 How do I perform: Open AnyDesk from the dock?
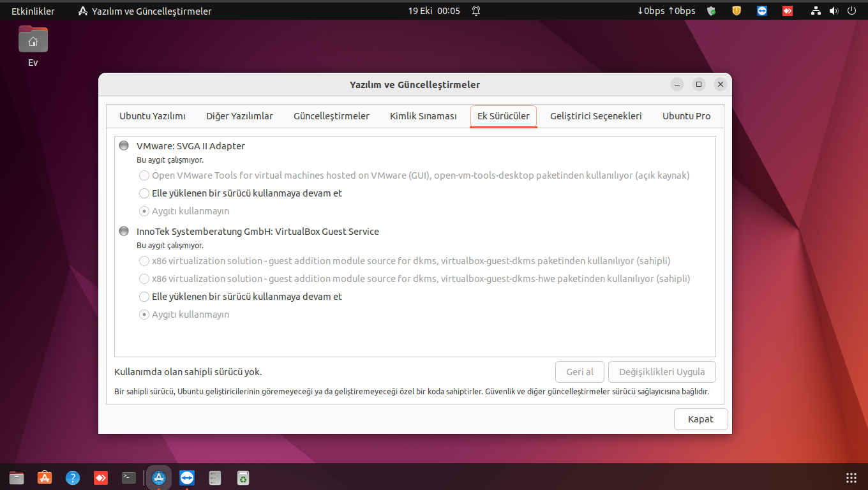100,477
